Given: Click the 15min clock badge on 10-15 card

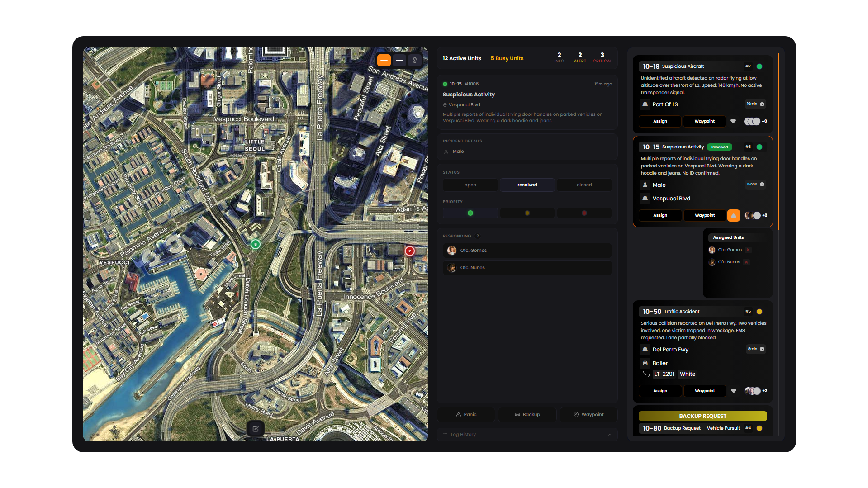Looking at the screenshot, I should [x=755, y=185].
